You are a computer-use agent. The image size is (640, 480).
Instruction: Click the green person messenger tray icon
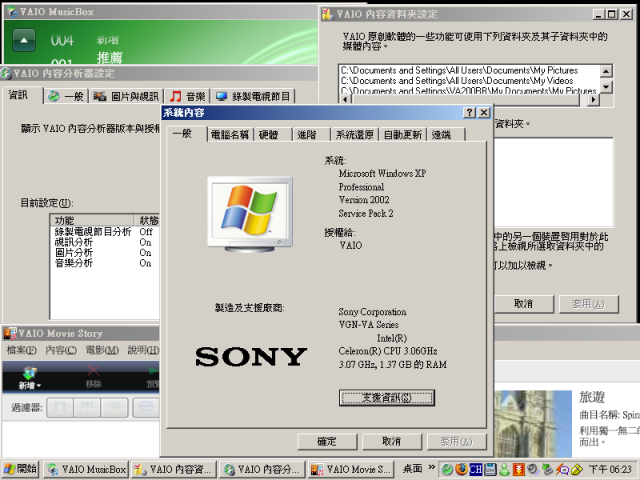(x=504, y=469)
